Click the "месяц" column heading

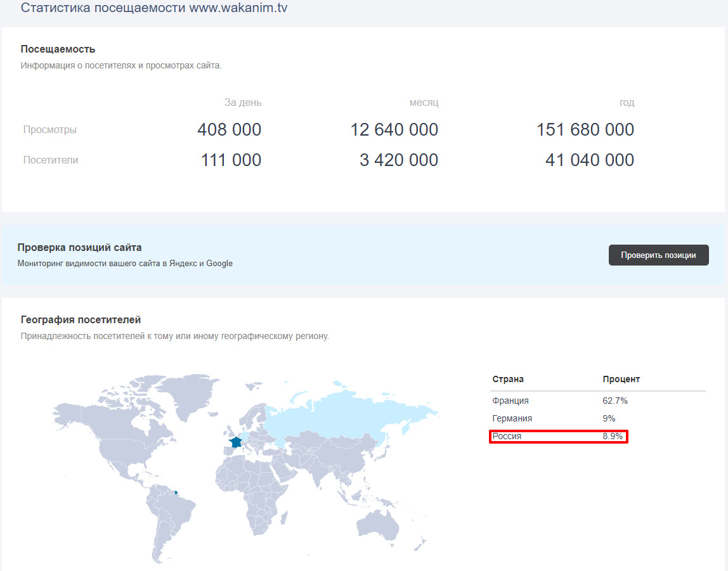pyautogui.click(x=424, y=103)
